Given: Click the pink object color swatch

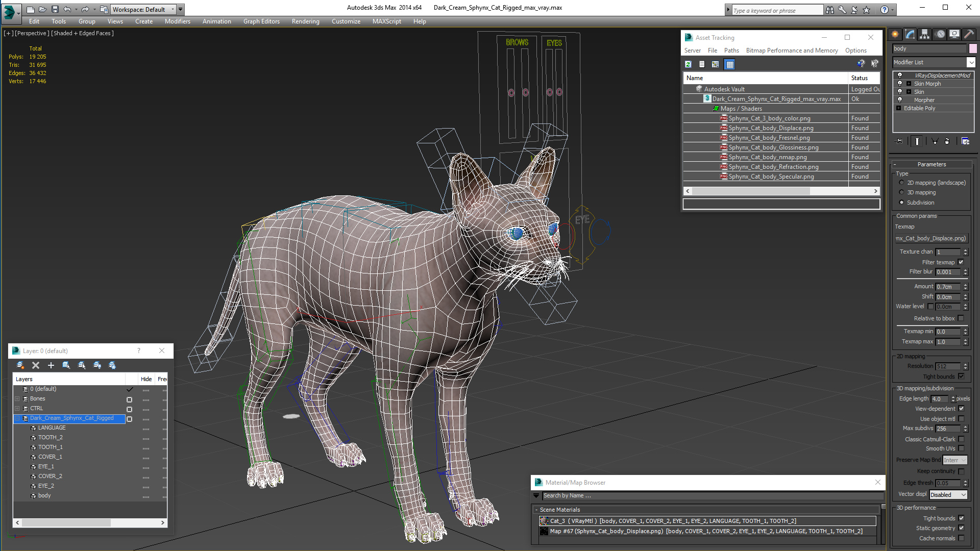Looking at the screenshot, I should 973,48.
